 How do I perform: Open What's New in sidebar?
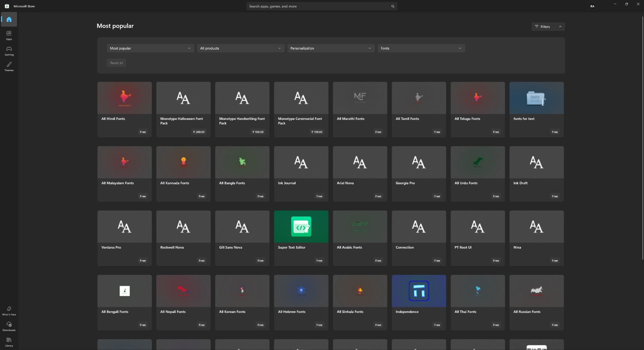click(9, 311)
